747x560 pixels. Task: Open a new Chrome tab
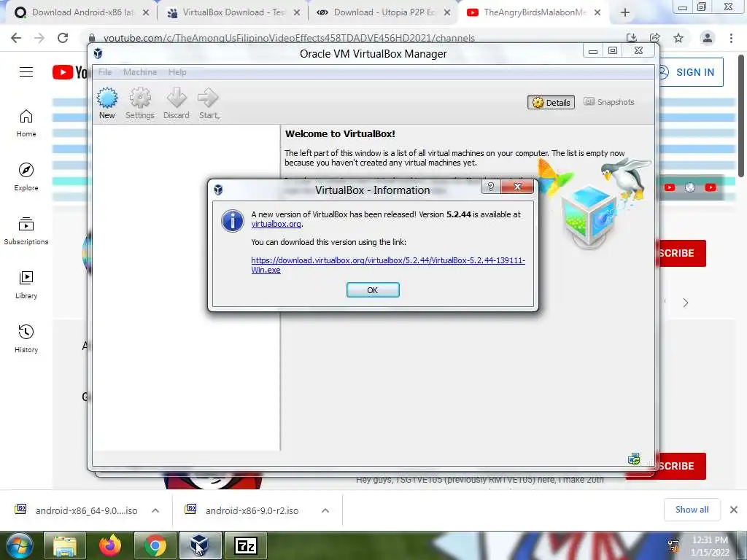(625, 13)
